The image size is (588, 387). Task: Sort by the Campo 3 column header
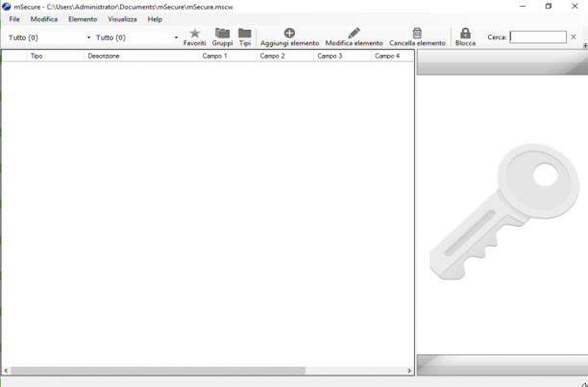click(342, 56)
